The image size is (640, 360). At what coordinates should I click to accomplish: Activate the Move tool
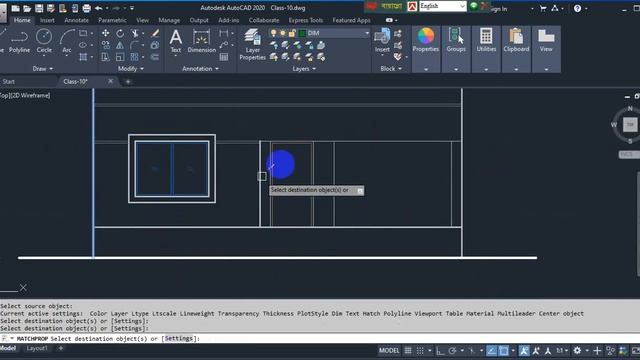pyautogui.click(x=106, y=33)
